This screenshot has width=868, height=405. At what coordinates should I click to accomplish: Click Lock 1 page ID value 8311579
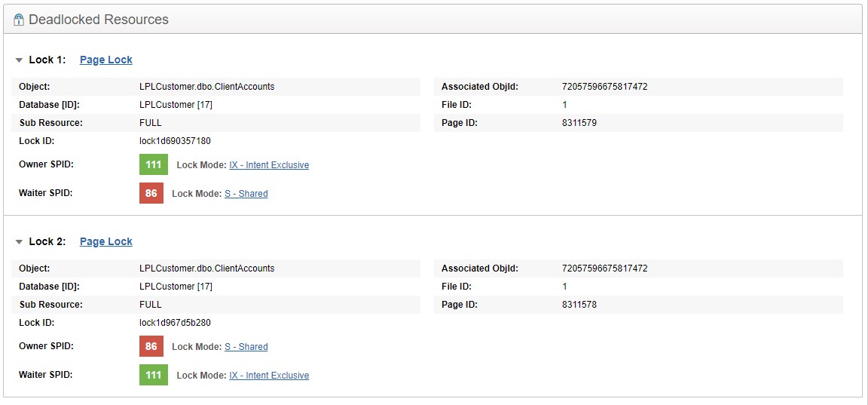point(579,123)
